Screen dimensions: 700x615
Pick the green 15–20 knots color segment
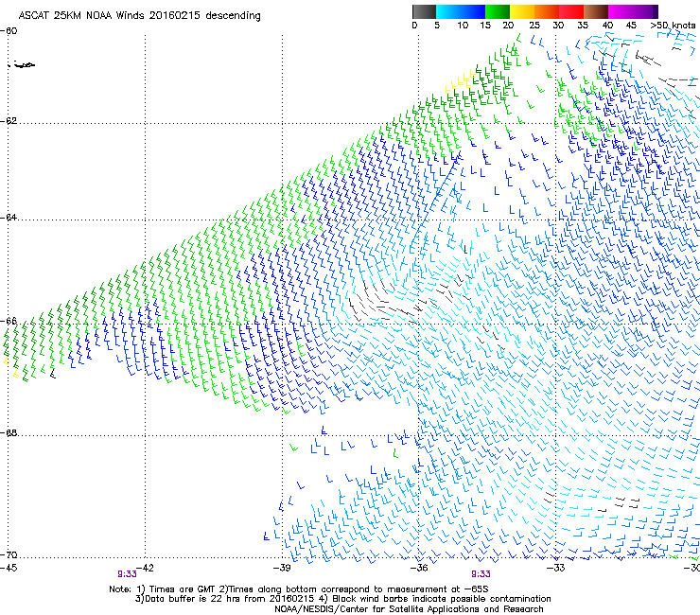(x=498, y=11)
